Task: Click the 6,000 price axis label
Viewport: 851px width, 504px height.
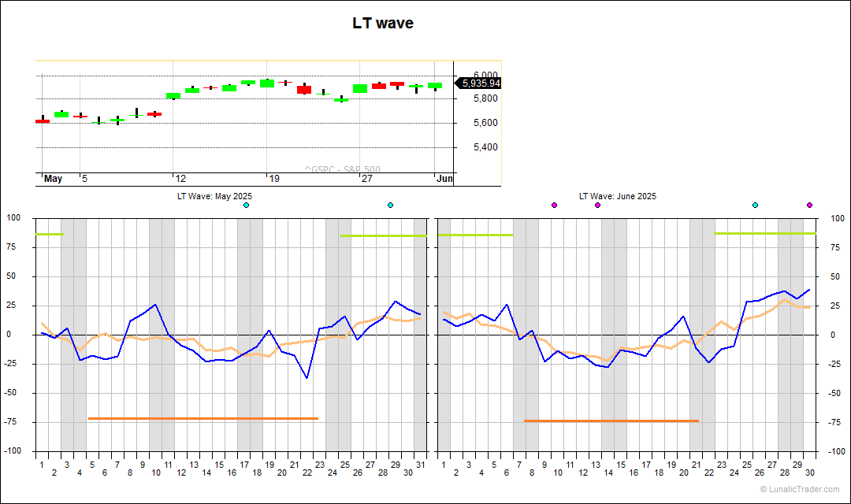Action: click(485, 75)
